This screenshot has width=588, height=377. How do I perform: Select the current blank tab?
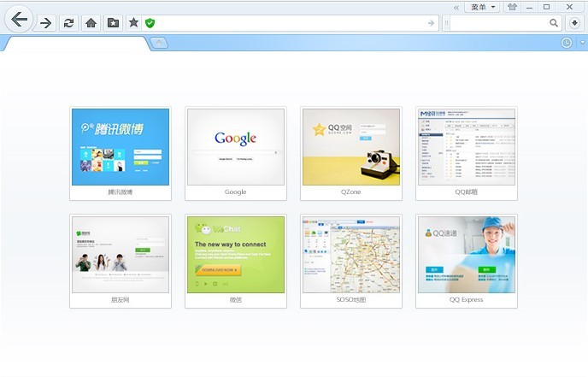pos(75,44)
